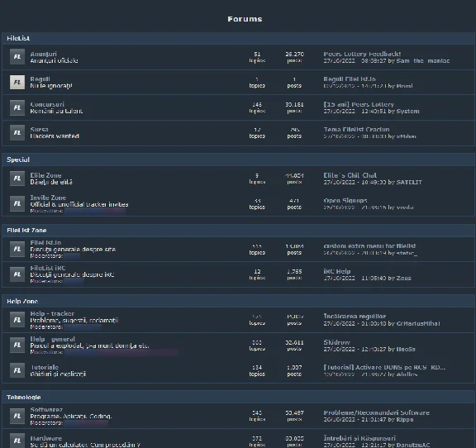Select the Special category header
The width and height of the screenshot is (476, 448).
click(x=238, y=160)
